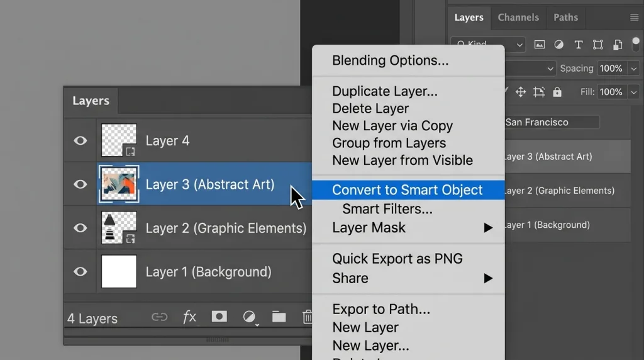Screen dimensions: 644x360
Task: Click the 4 Layers count label
Action: [x=92, y=318]
